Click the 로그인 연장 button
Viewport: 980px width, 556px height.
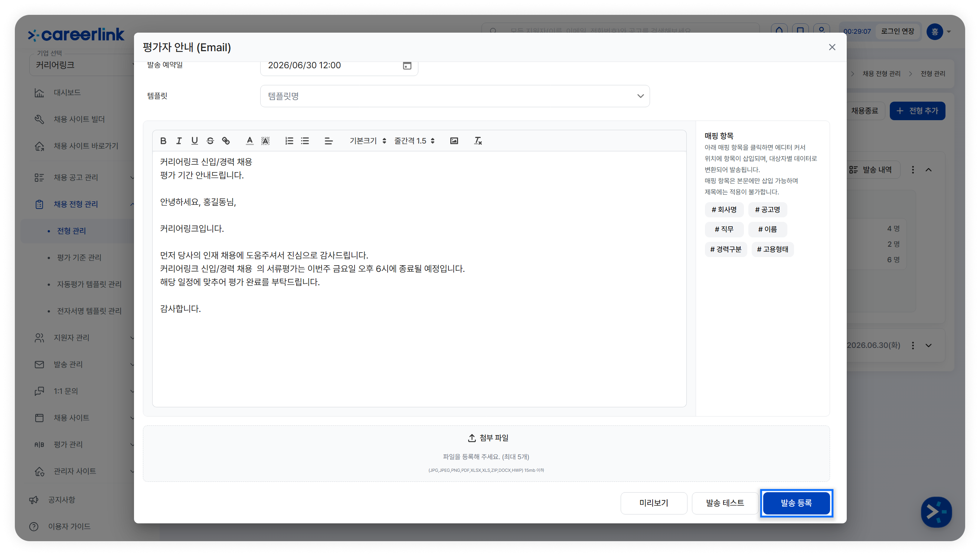click(x=898, y=31)
